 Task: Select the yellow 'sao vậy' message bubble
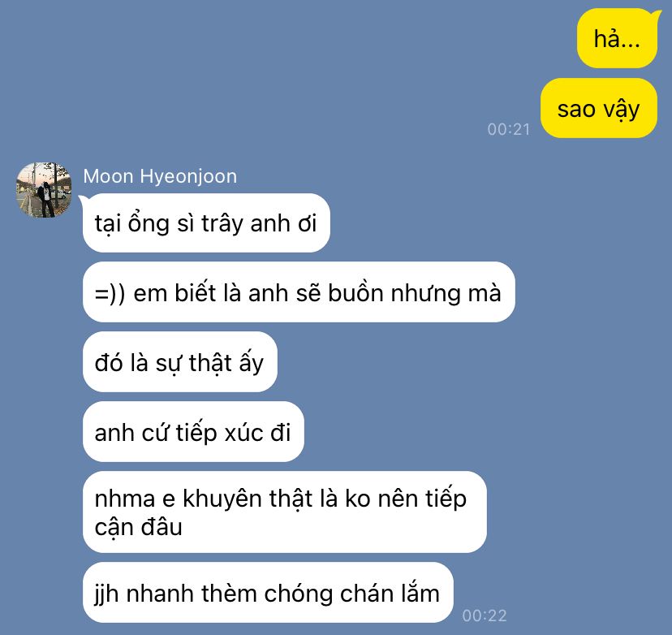tap(598, 108)
